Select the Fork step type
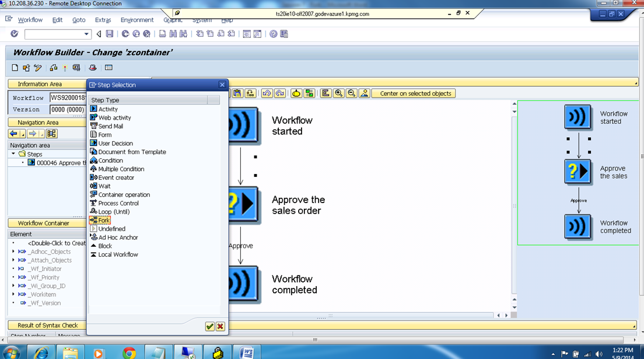Image resolution: width=644 pixels, height=359 pixels. (x=103, y=220)
